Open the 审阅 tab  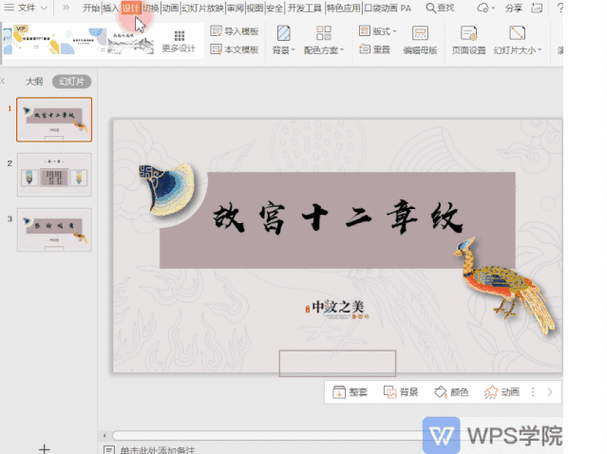coord(235,8)
